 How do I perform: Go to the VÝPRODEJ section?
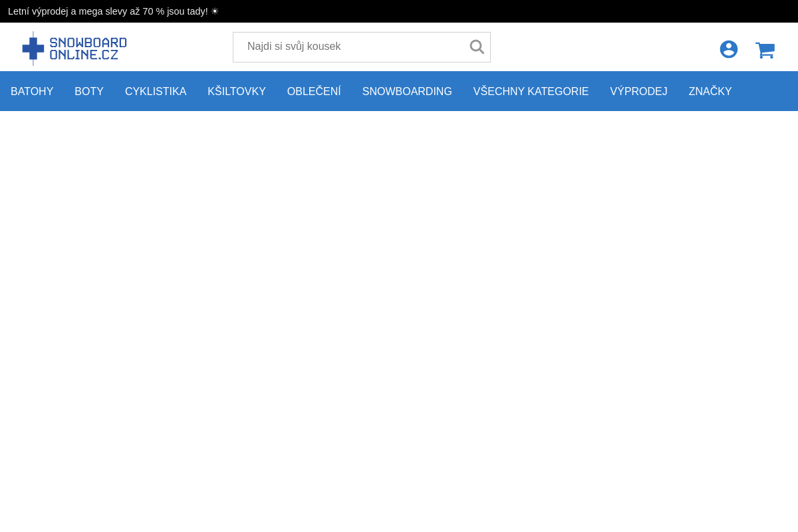click(638, 92)
